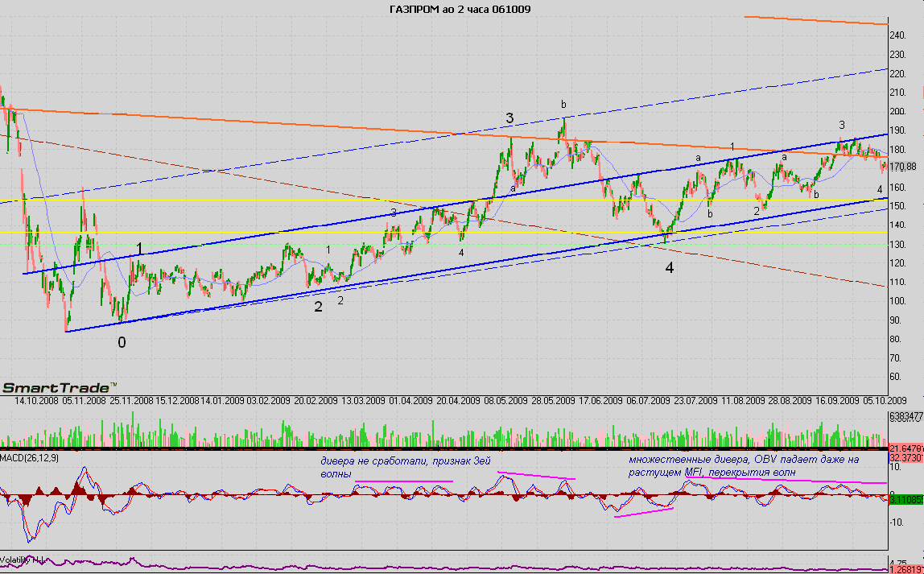
Task: Click the 14.10.2008 date label
Action: tap(36, 401)
